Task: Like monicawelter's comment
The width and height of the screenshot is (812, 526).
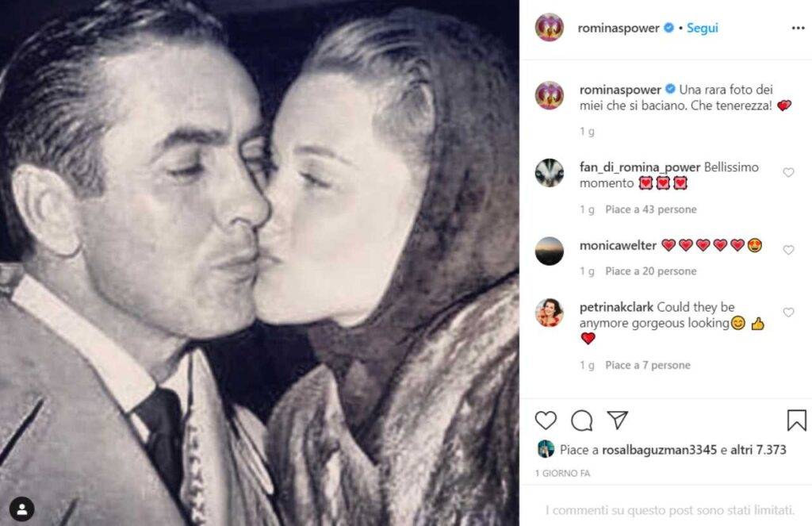Action: click(788, 250)
